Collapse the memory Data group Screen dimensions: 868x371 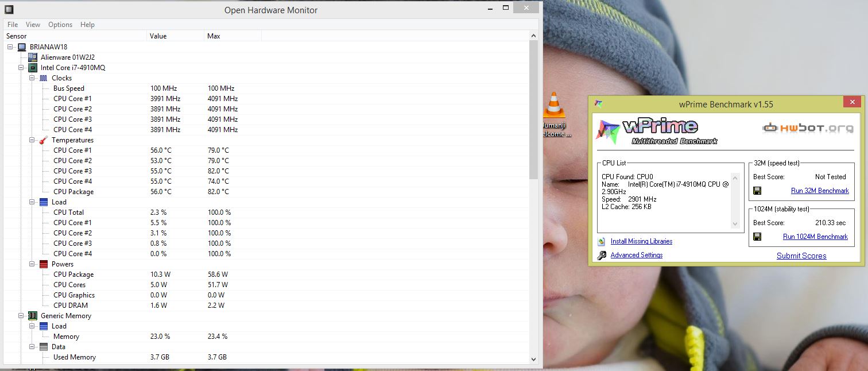tap(32, 347)
